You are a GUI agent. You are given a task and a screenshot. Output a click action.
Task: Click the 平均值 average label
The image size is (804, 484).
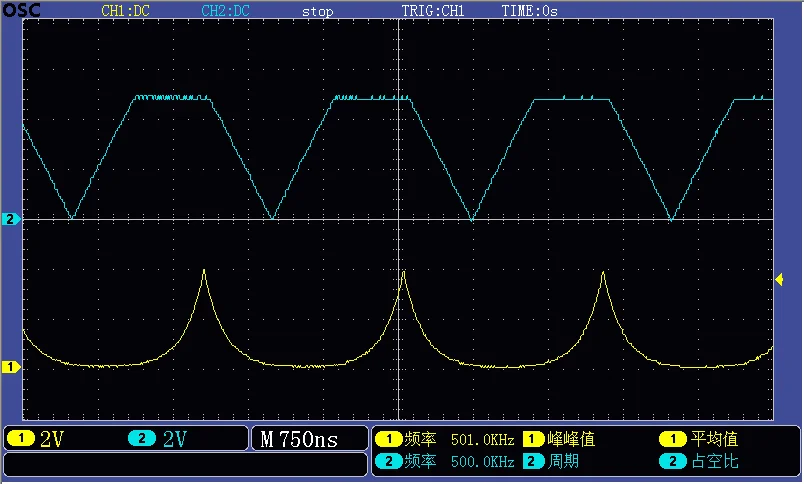(714, 439)
